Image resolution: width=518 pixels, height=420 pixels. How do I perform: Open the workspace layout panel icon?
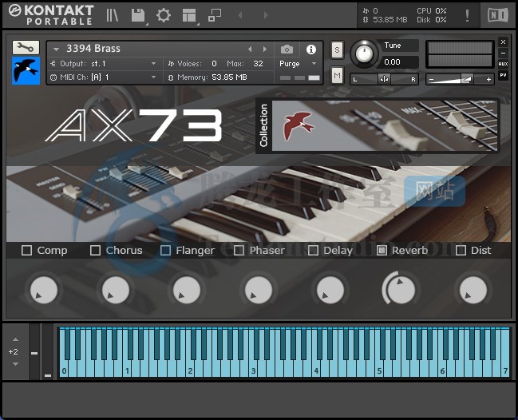pyautogui.click(x=189, y=15)
